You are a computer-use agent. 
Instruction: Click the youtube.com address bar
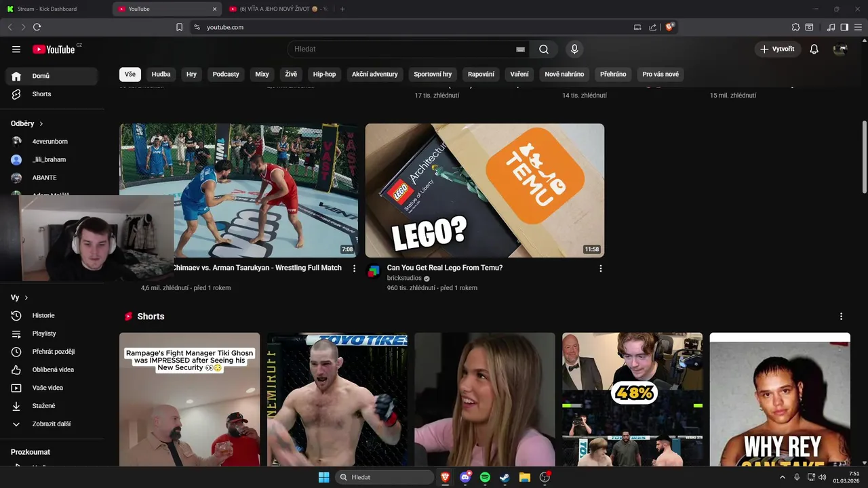pos(414,27)
